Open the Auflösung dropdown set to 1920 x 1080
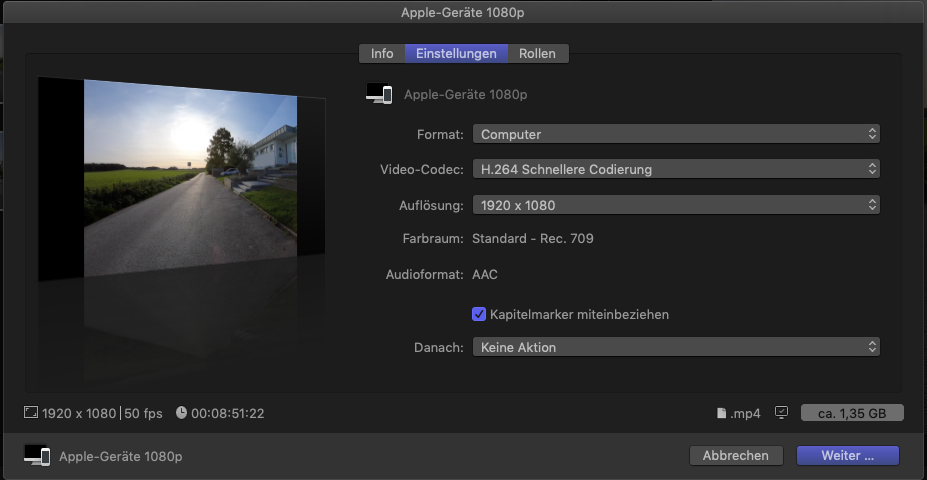Screen dimensions: 927x480 [x=676, y=205]
